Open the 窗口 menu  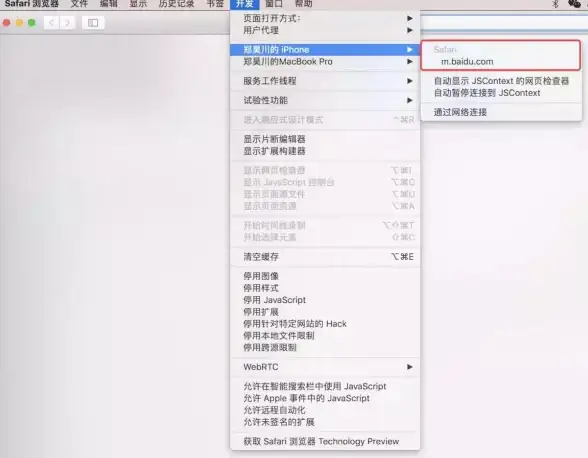(274, 4)
